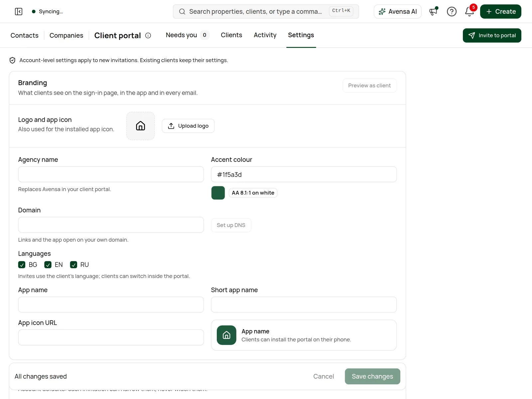Click Save changes
The height and width of the screenshot is (399, 532).
(x=372, y=376)
